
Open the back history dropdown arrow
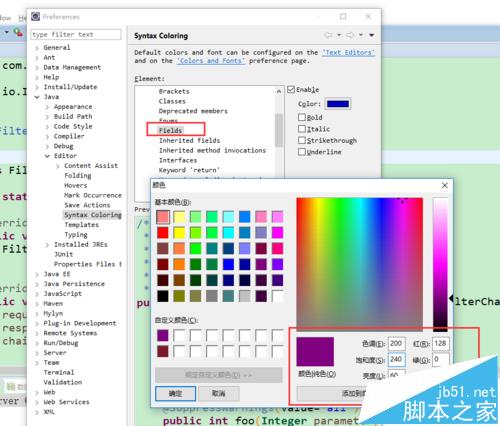339,35
